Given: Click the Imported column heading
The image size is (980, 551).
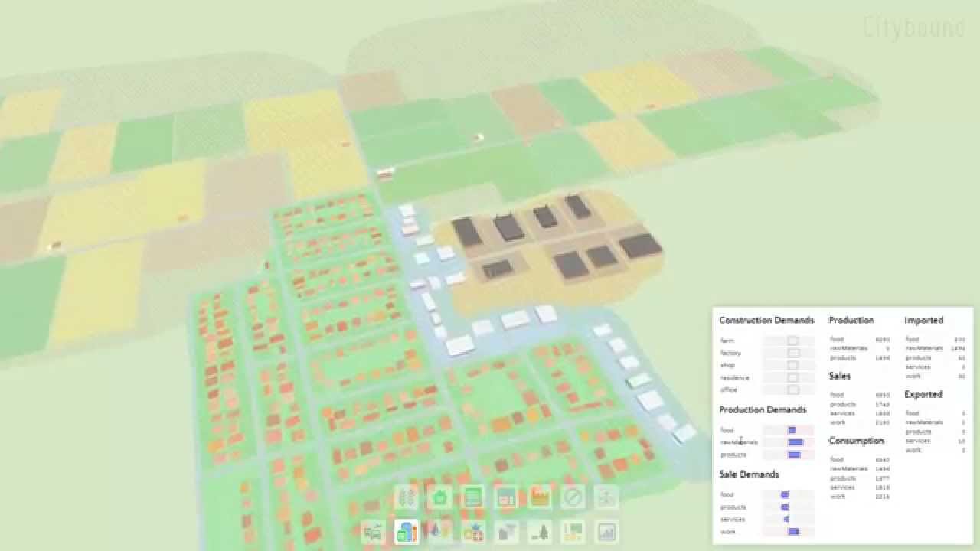Looking at the screenshot, I should coord(924,321).
